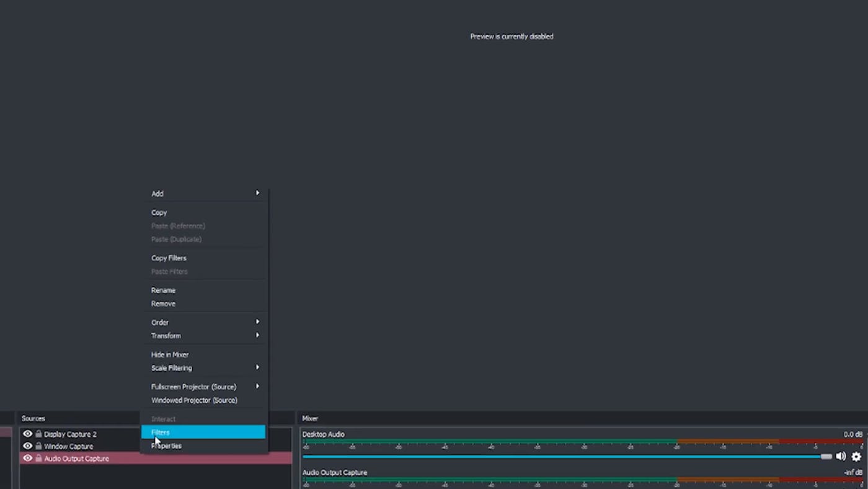Open the Desktop Audio settings gear
The height and width of the screenshot is (489, 868).
point(856,456)
